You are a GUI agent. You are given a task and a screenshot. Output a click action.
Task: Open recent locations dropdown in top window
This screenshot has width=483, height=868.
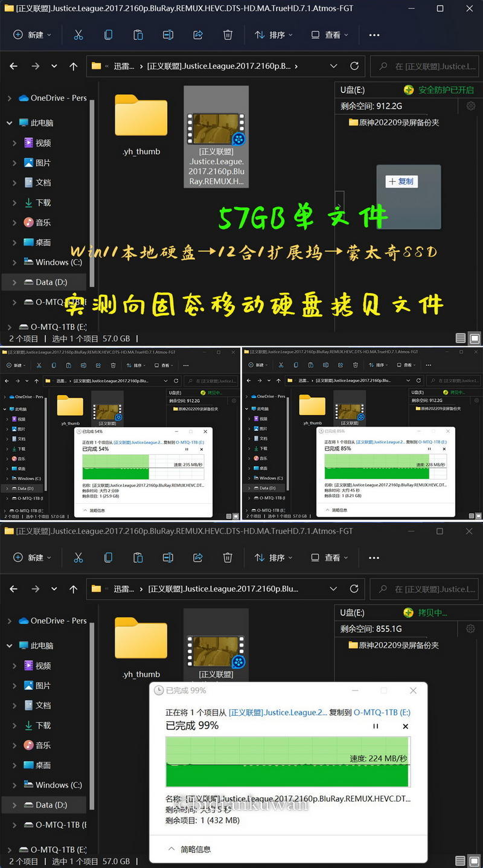click(54, 66)
